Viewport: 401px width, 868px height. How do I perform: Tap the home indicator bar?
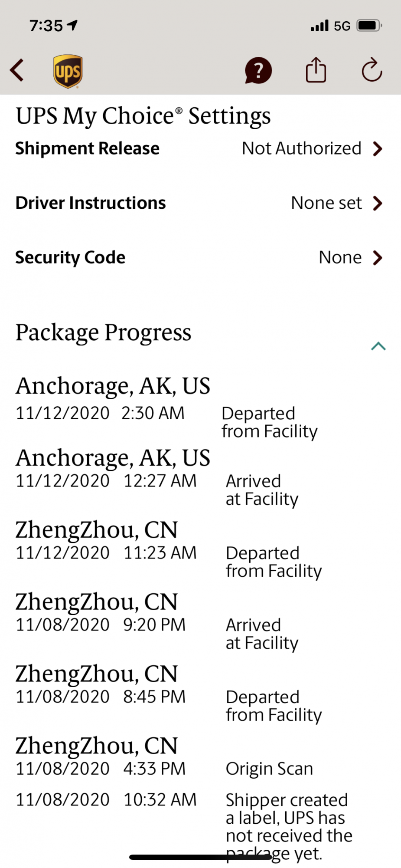(200, 857)
